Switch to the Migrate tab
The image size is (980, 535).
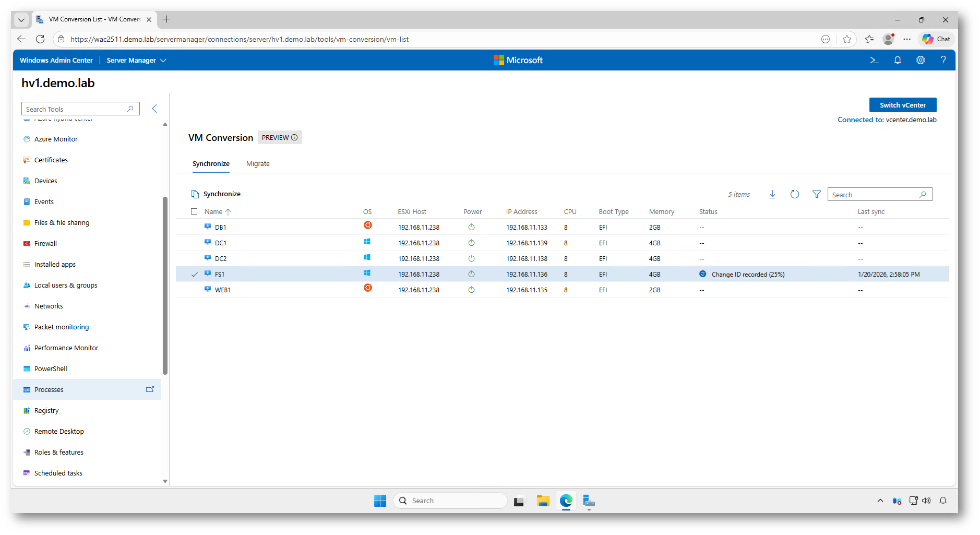[258, 164]
